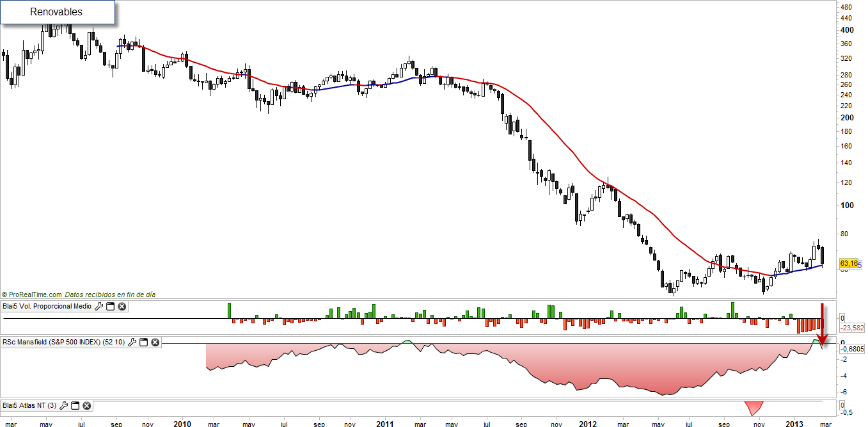Maximize the Blai5 Vol. Proporcional Medio panel
Viewport: 868px width, 427px height.
click(110, 307)
